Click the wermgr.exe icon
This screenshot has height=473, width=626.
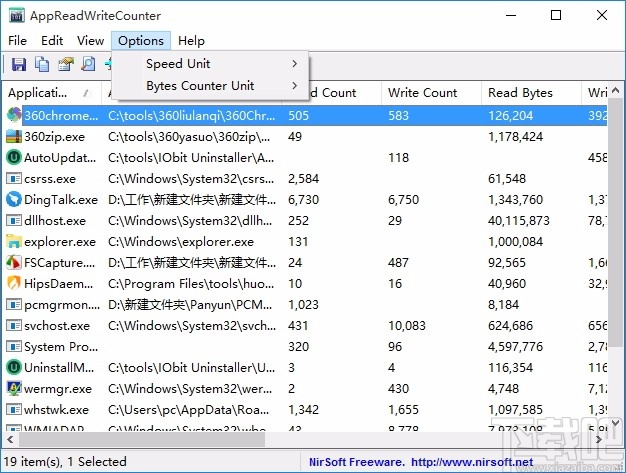(x=14, y=388)
